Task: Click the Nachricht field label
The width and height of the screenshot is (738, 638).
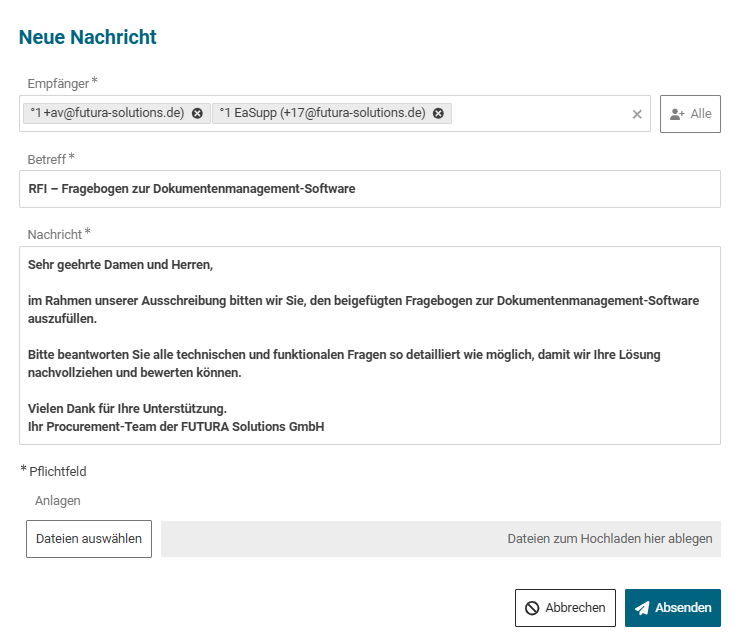Action: point(54,234)
